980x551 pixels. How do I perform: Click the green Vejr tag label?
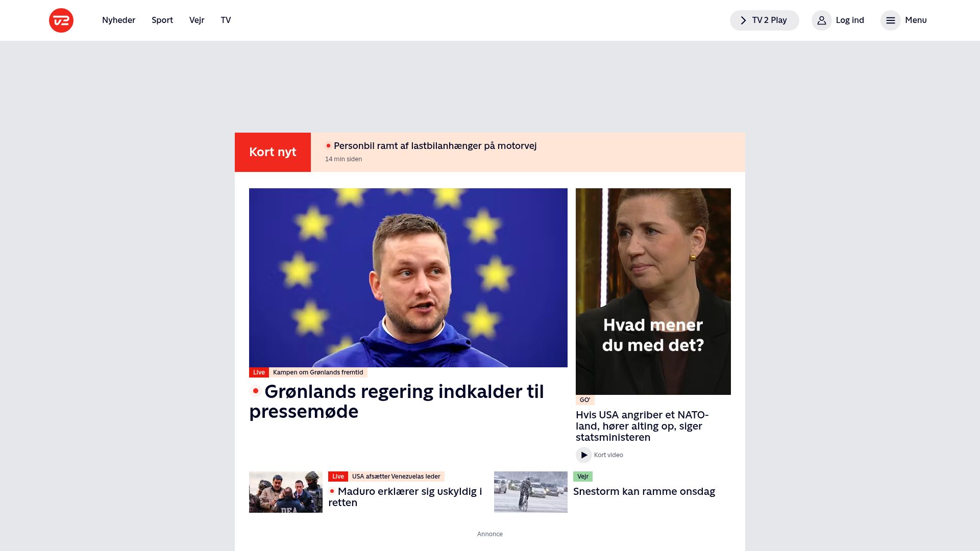pyautogui.click(x=582, y=477)
